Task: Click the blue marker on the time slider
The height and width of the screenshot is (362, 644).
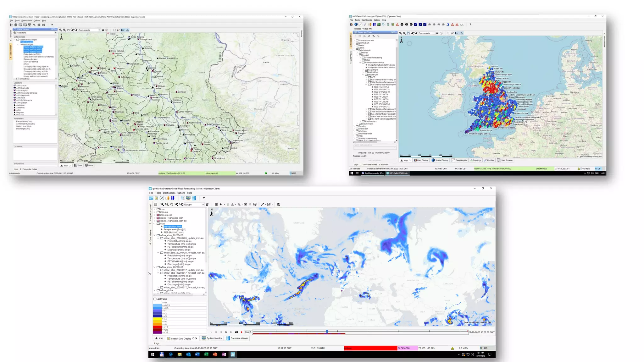Action: (x=327, y=331)
